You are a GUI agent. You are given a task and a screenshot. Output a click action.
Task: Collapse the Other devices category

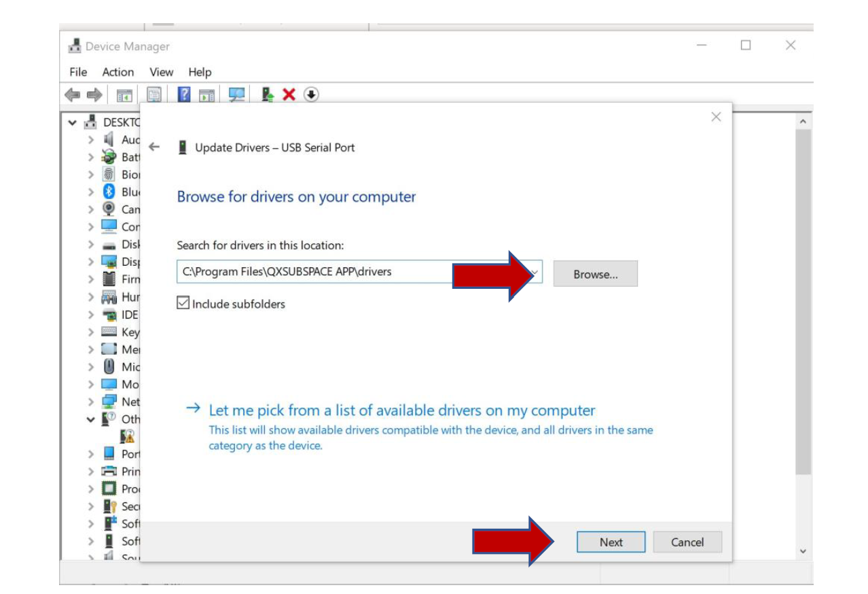tap(90, 419)
